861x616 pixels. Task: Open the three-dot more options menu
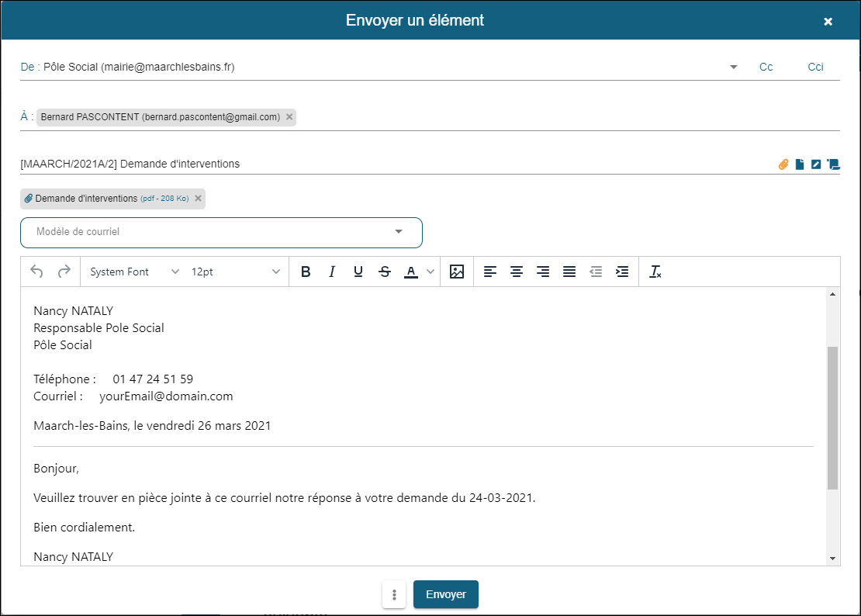(x=394, y=594)
